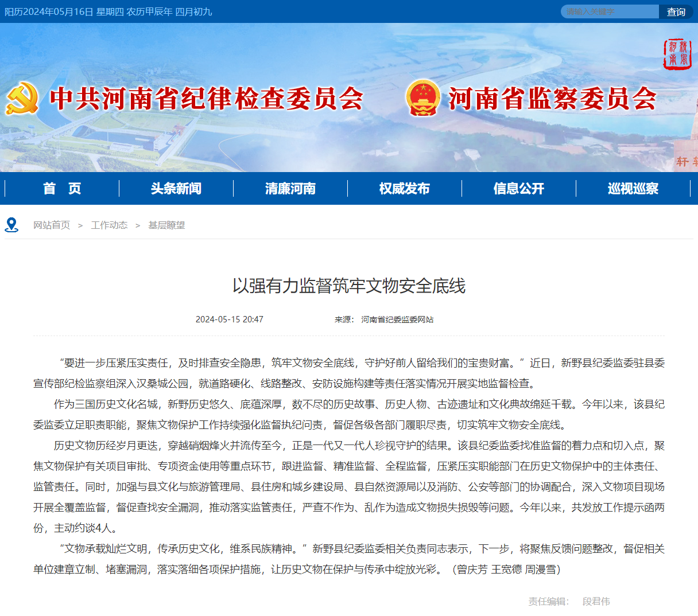Click the national emblem beside 河南省监察委员会
Screen dimensions: 698x616
pyautogui.click(x=422, y=98)
